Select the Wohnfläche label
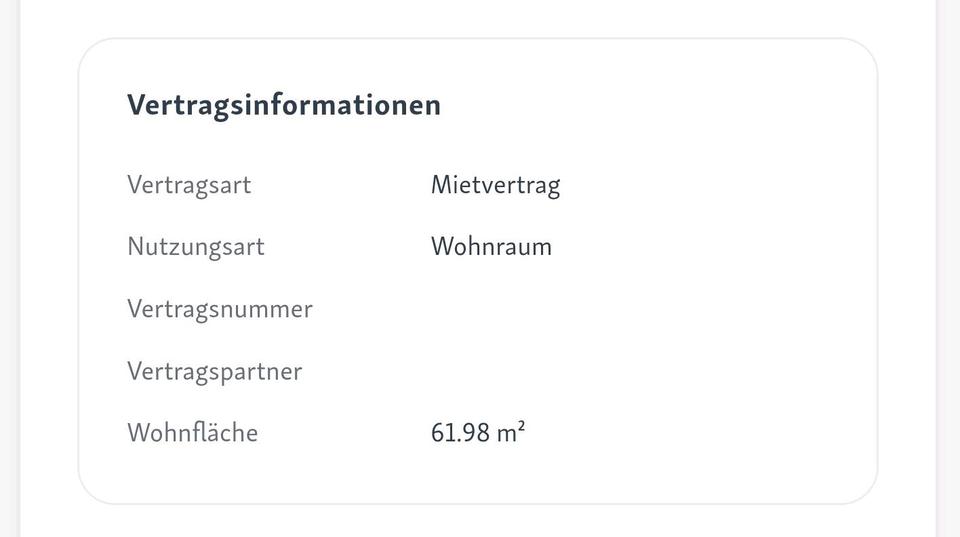Viewport: 960px width, 537px height. tap(192, 433)
